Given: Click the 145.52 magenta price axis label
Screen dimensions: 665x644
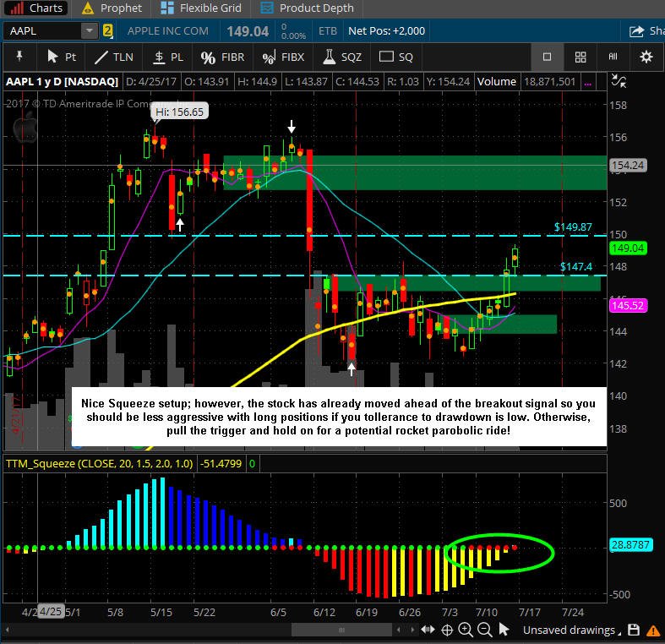Looking at the screenshot, I should click(x=628, y=305).
